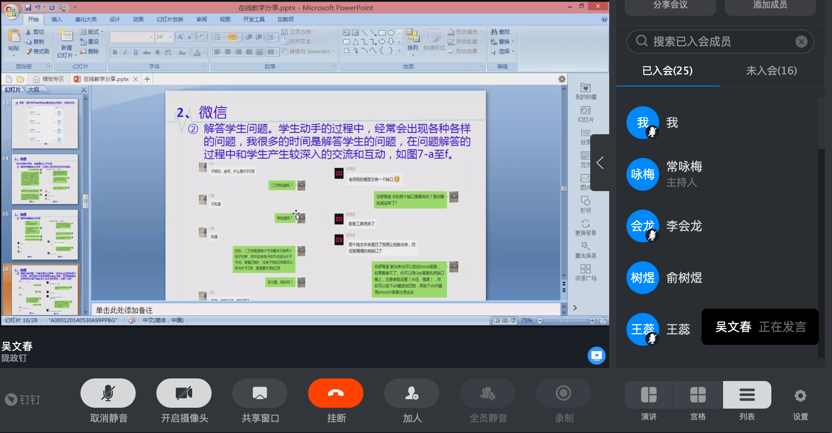This screenshot has width=832, height=433.
Task: Toggle Bold formatting in PowerPoint ribbon
Action: pyautogui.click(x=115, y=52)
